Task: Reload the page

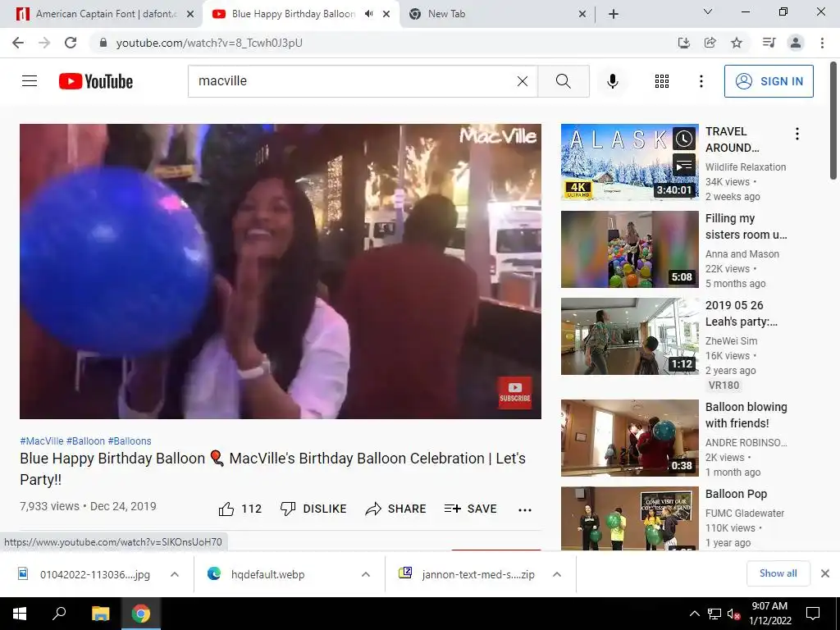Action: point(71,43)
